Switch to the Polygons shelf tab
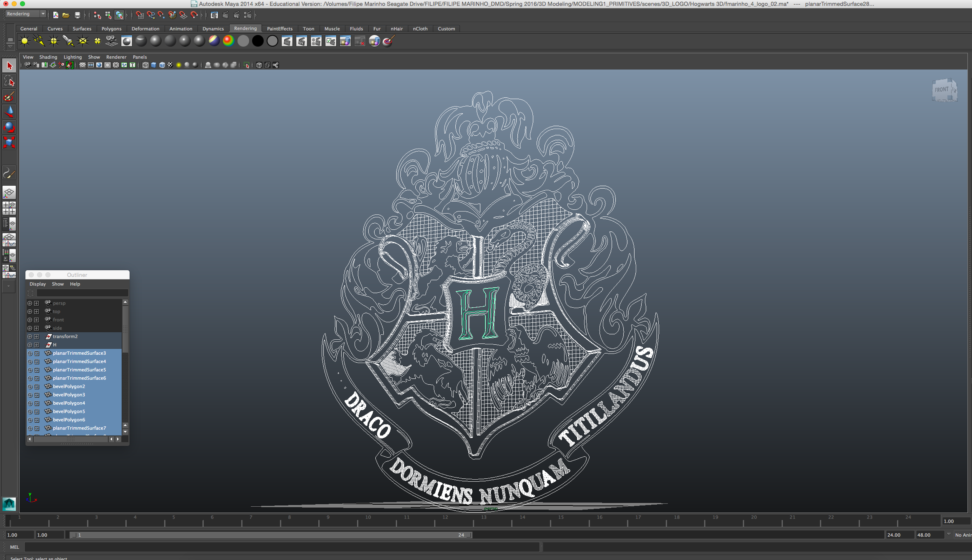Image resolution: width=972 pixels, height=560 pixels. pos(111,29)
